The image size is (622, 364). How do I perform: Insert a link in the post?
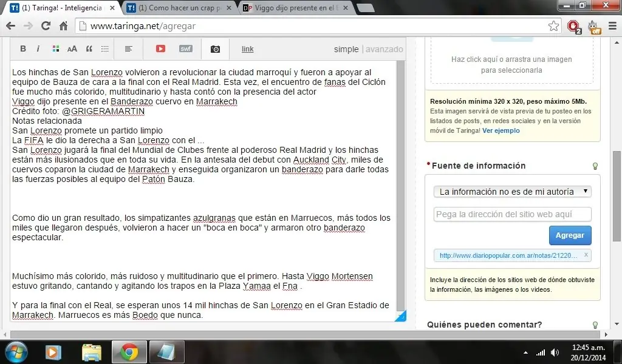coord(248,49)
